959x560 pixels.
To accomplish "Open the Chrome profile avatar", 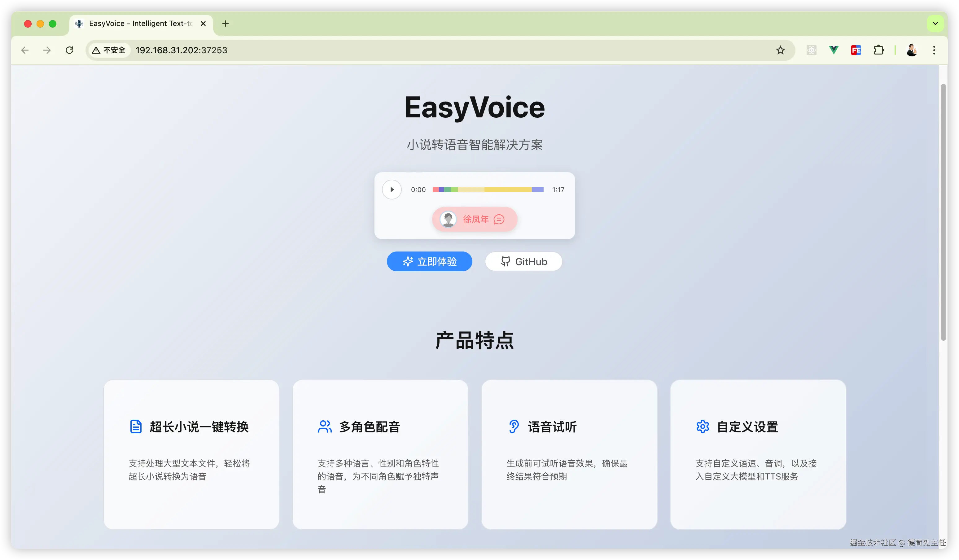I will tap(911, 50).
